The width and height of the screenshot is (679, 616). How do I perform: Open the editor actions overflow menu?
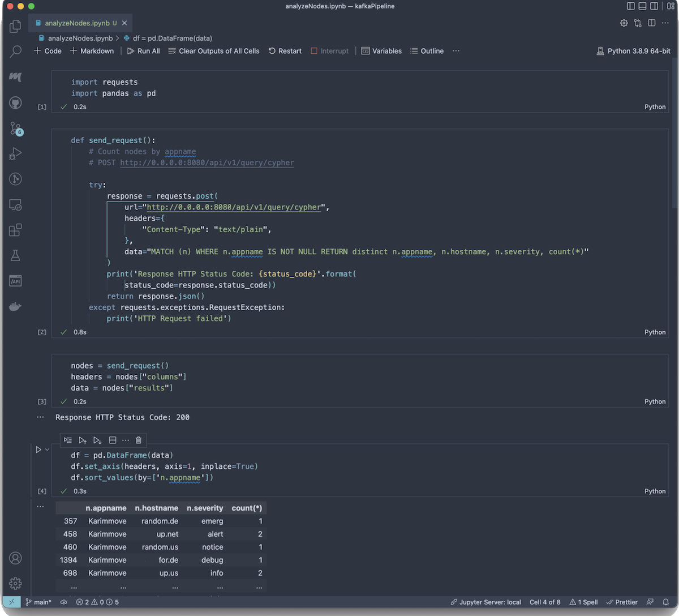point(664,23)
